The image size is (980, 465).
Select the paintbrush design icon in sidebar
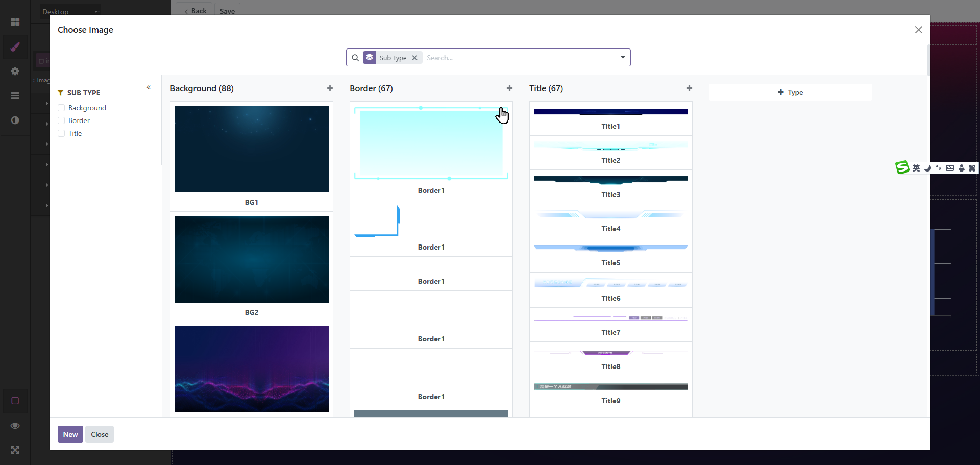click(15, 47)
